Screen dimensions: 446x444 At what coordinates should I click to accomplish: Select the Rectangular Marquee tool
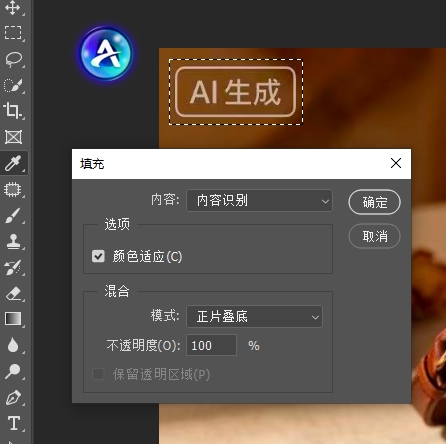tap(13, 33)
